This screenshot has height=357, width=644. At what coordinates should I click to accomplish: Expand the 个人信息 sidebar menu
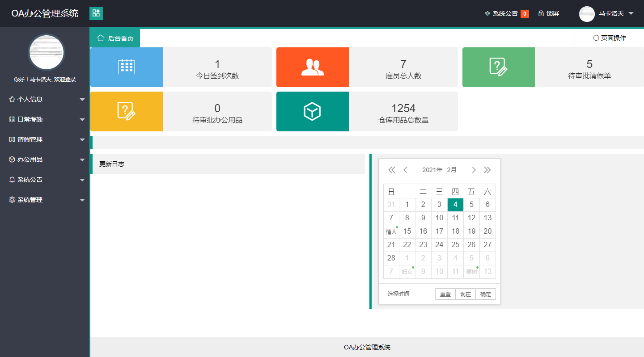click(45, 99)
